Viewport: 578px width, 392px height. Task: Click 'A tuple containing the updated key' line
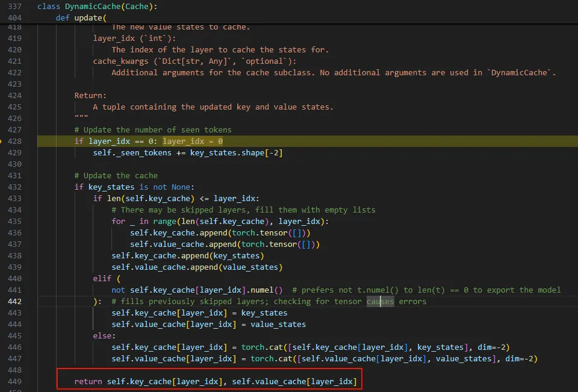click(213, 107)
